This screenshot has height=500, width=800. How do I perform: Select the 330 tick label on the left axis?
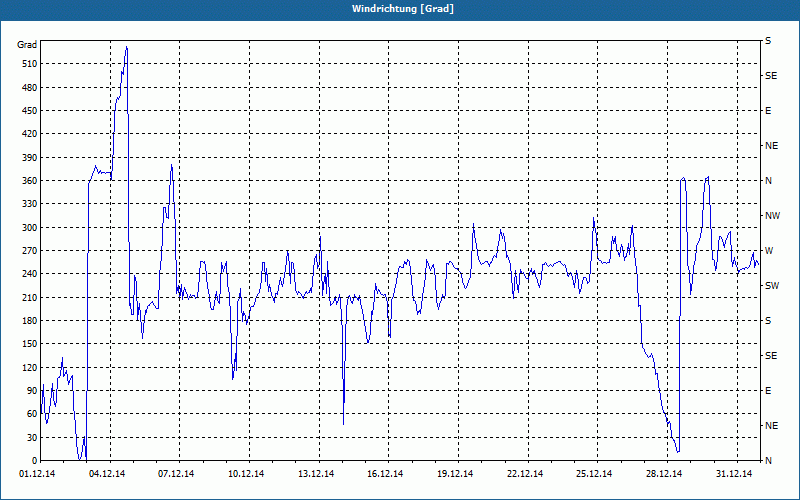pyautogui.click(x=31, y=204)
